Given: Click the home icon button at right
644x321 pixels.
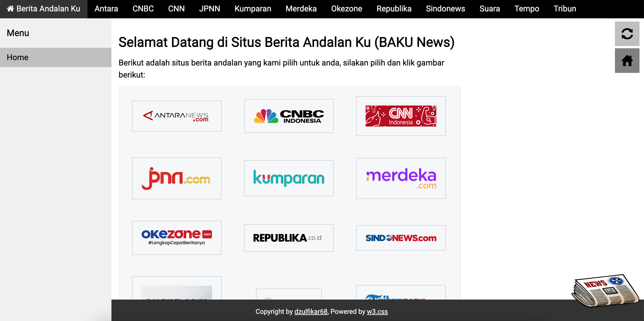Looking at the screenshot, I should click(627, 60).
